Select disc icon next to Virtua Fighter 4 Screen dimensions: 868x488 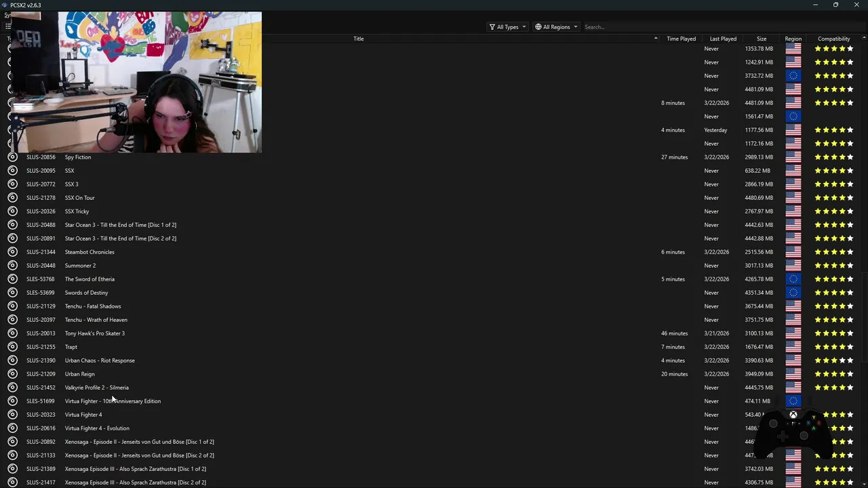click(12, 414)
